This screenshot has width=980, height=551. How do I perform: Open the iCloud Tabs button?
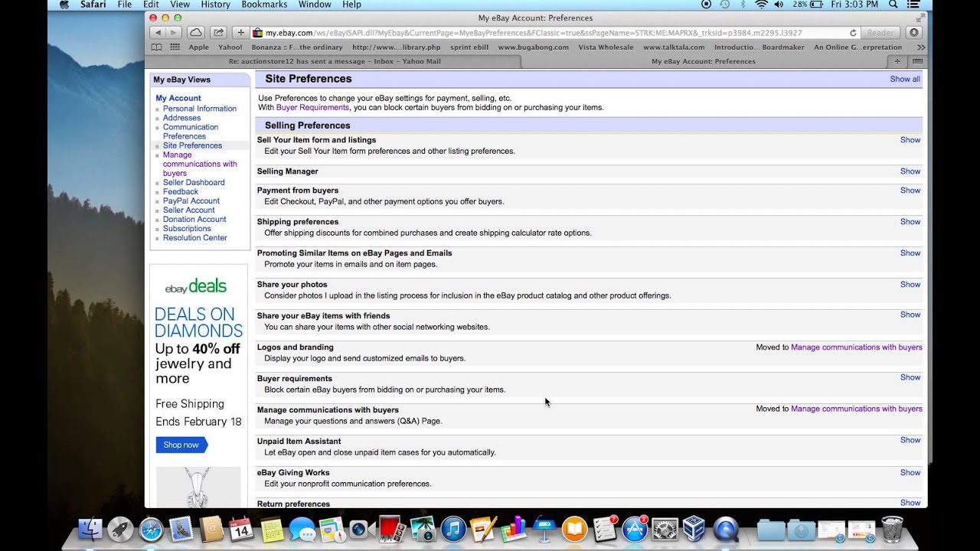point(196,33)
